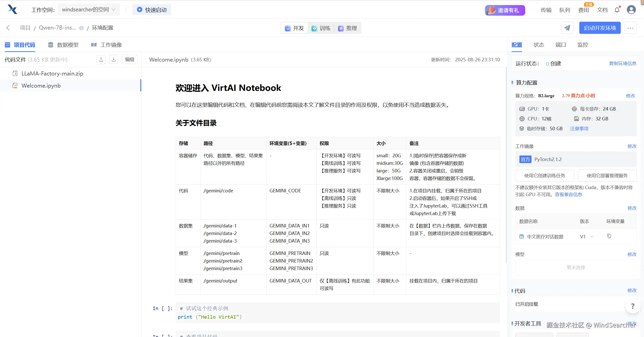Image resolution: width=644 pixels, height=337 pixels.
Task: Open notifications via the bell icon
Action: 617,10
